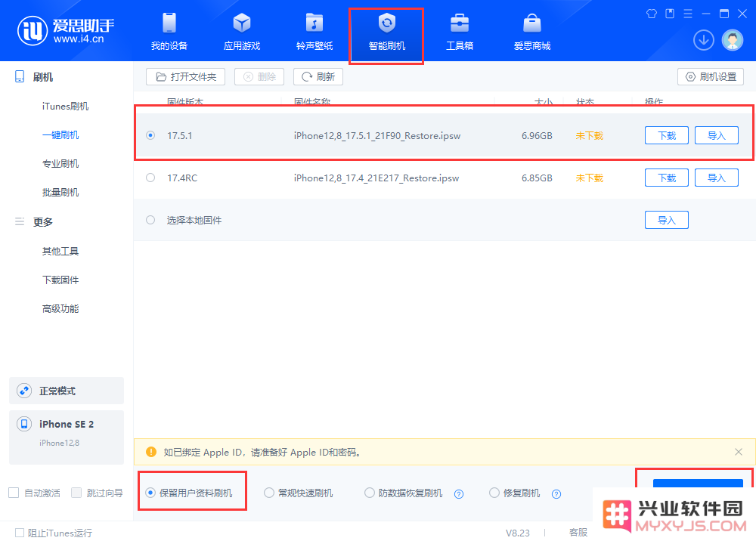The width and height of the screenshot is (756, 544).
Task: Click the 正常模式 mode icon
Action: (x=24, y=391)
